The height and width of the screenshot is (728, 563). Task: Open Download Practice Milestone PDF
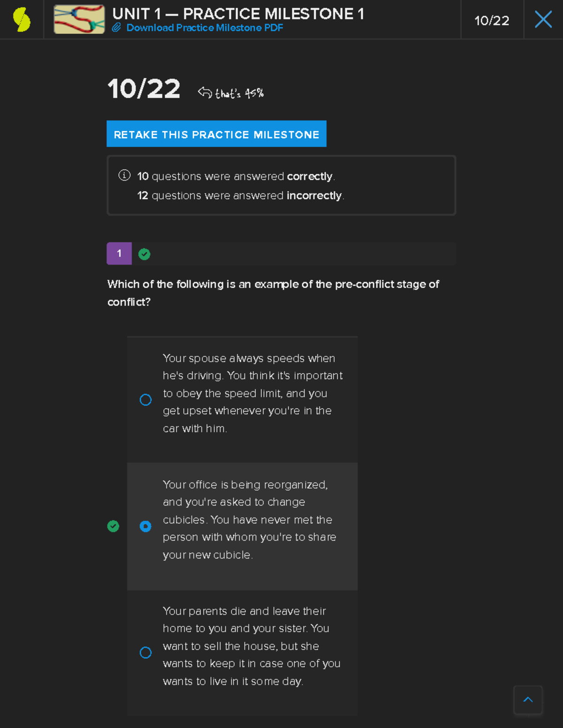204,28
